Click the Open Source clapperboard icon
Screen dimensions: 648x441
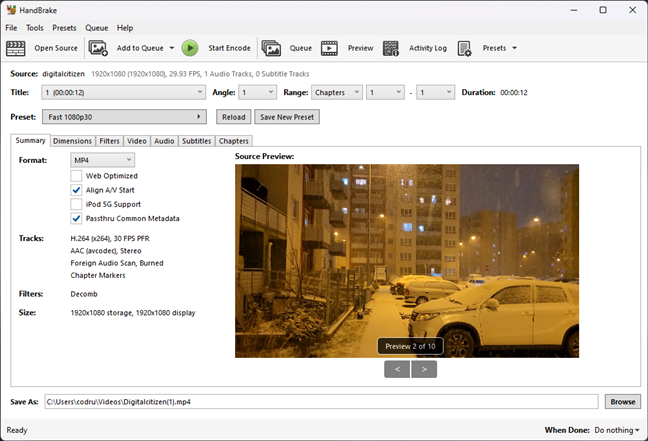(x=16, y=48)
